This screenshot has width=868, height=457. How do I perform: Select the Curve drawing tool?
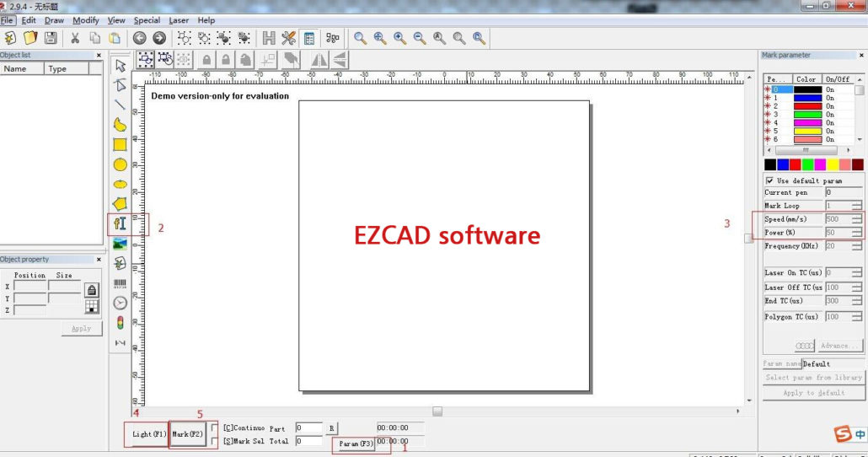(121, 125)
